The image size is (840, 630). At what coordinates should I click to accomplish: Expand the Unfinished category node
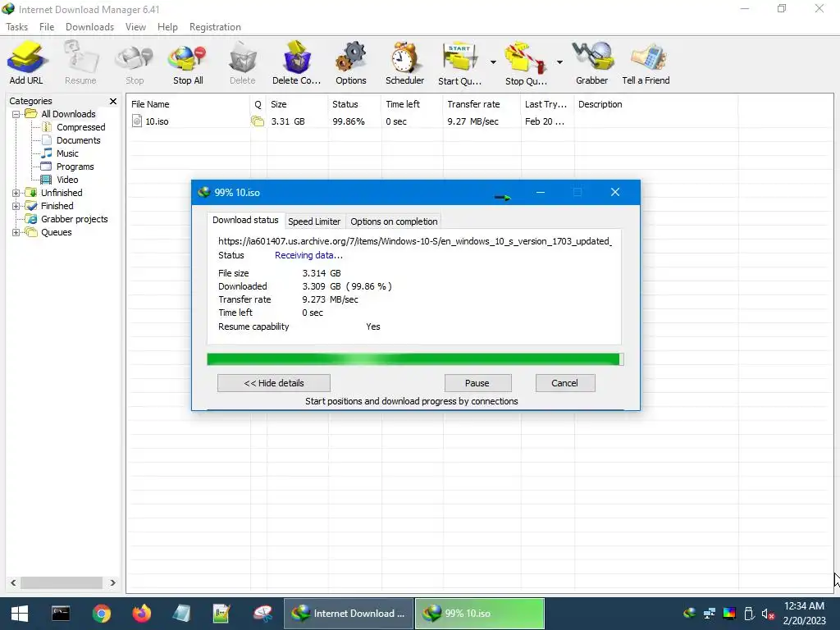click(x=16, y=193)
